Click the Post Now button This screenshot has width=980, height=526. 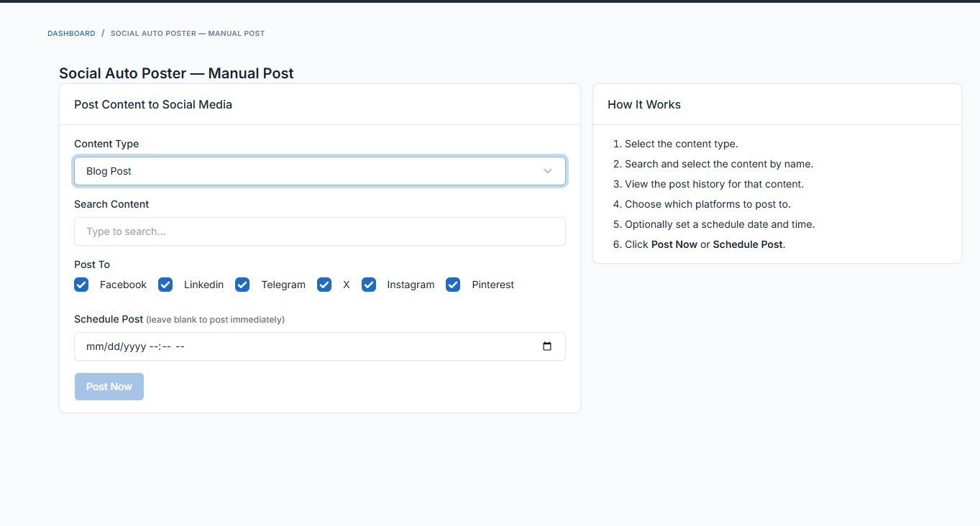coord(109,387)
